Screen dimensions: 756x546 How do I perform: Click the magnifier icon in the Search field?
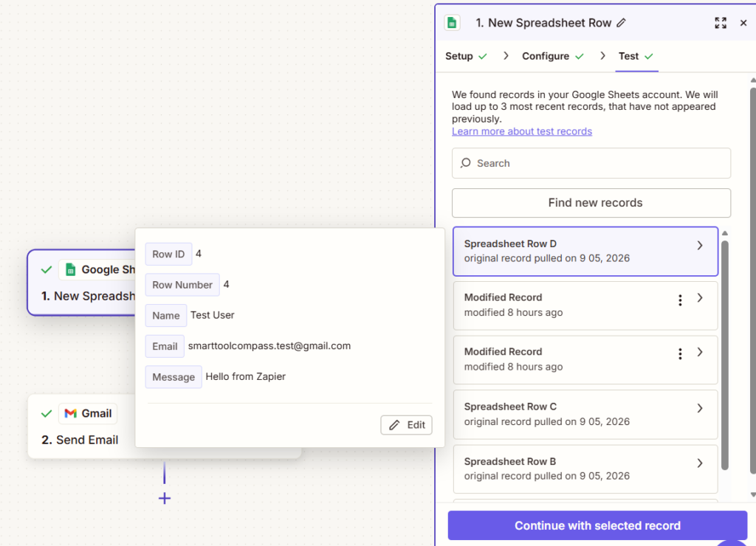465,163
